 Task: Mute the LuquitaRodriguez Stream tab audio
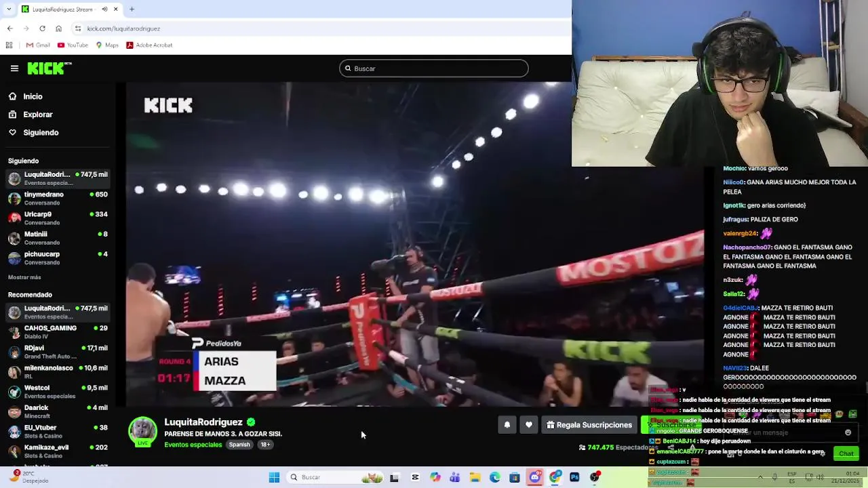(104, 9)
